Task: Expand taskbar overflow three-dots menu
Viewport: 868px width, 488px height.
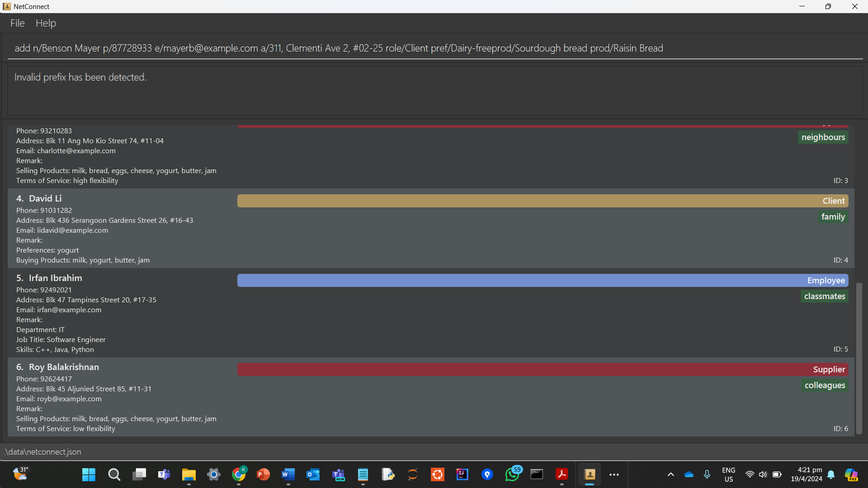Action: click(614, 474)
